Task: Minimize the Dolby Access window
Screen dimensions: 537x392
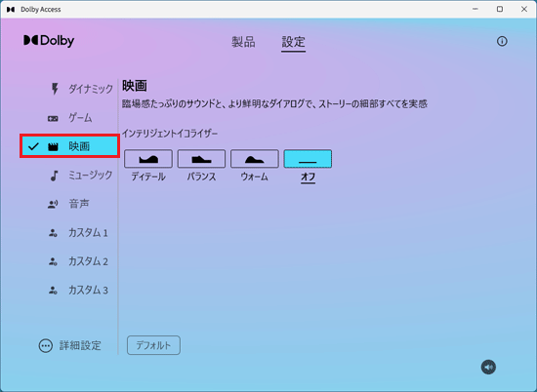Action: point(475,9)
